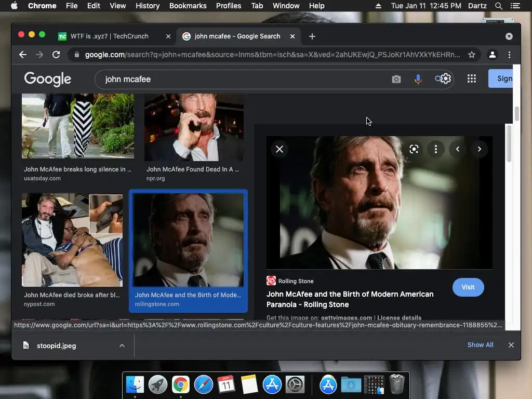Open Trash from the dock
532x399 pixels.
tap(396, 384)
